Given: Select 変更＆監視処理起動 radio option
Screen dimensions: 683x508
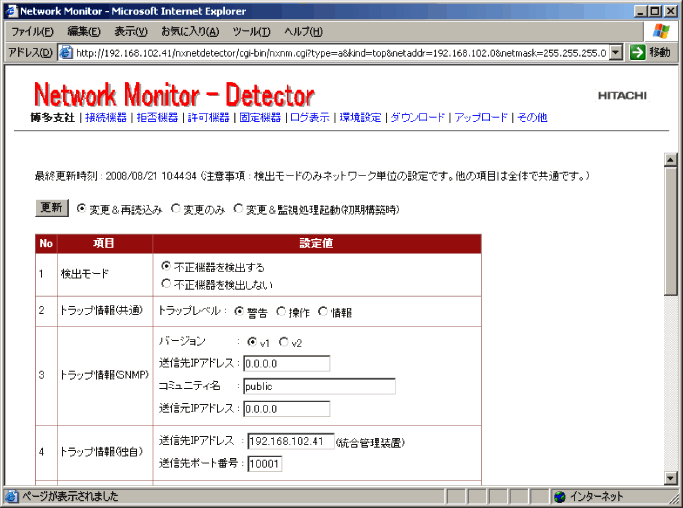Looking at the screenshot, I should pyautogui.click(x=238, y=209).
